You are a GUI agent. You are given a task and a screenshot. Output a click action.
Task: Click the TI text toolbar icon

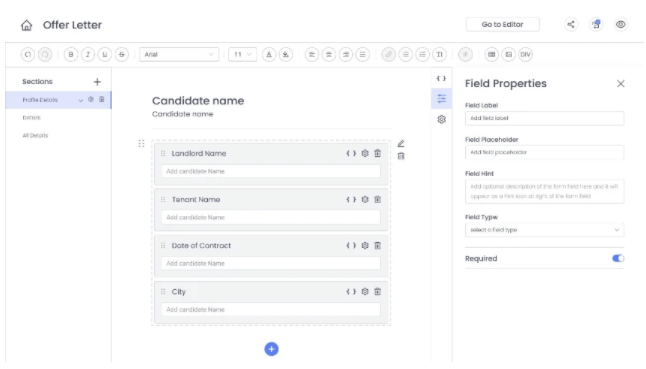click(x=440, y=54)
